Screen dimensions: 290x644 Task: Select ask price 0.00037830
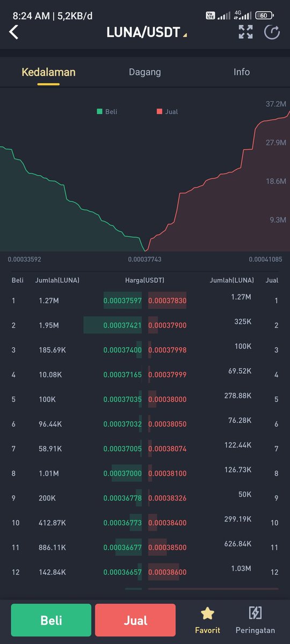click(x=168, y=301)
